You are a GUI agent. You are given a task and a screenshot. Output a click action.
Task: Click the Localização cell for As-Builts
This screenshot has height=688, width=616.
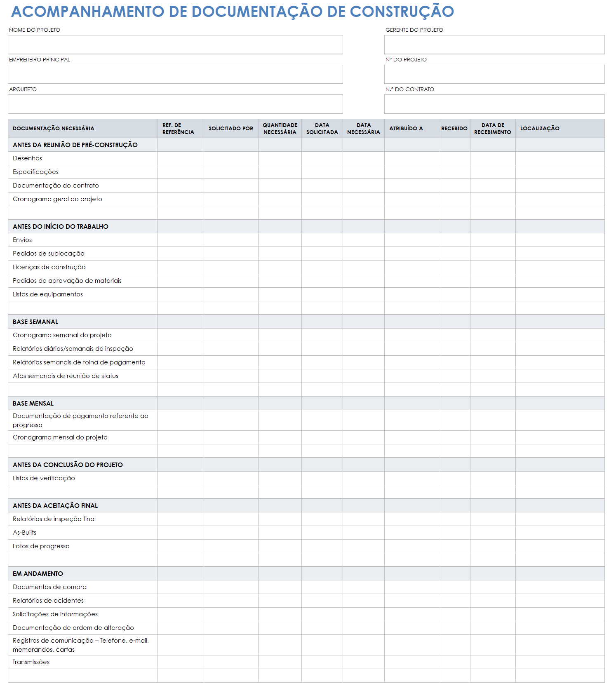[560, 533]
